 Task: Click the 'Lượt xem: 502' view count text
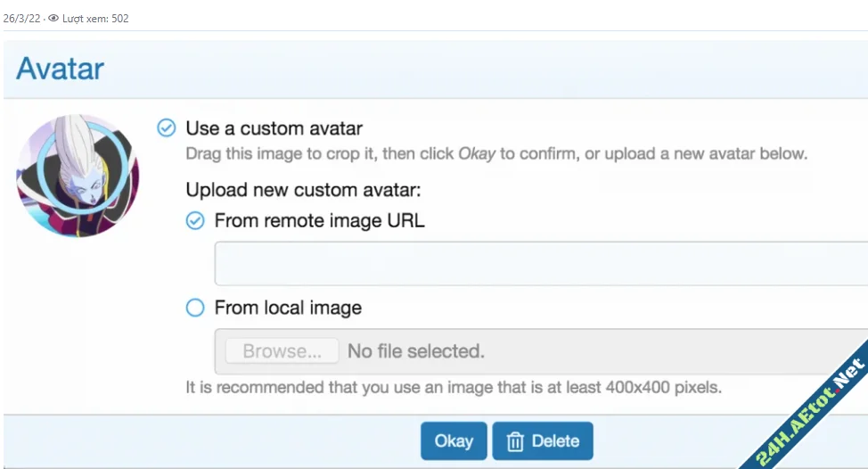95,18
